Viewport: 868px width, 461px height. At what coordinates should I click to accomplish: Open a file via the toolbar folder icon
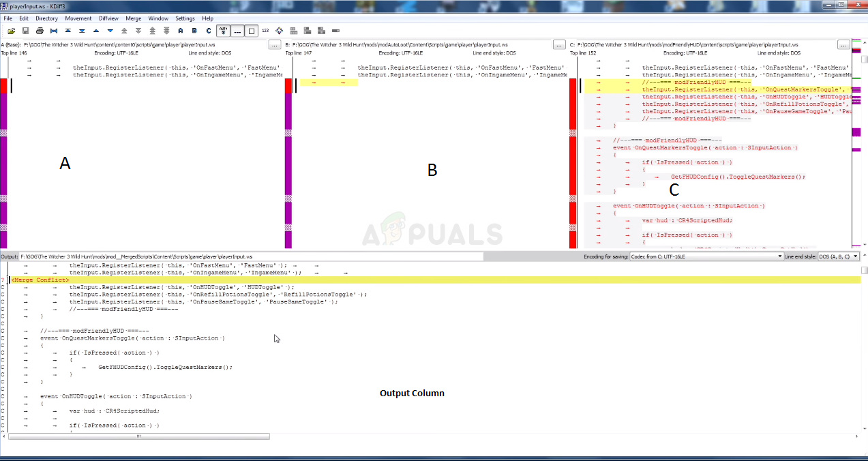[x=11, y=31]
